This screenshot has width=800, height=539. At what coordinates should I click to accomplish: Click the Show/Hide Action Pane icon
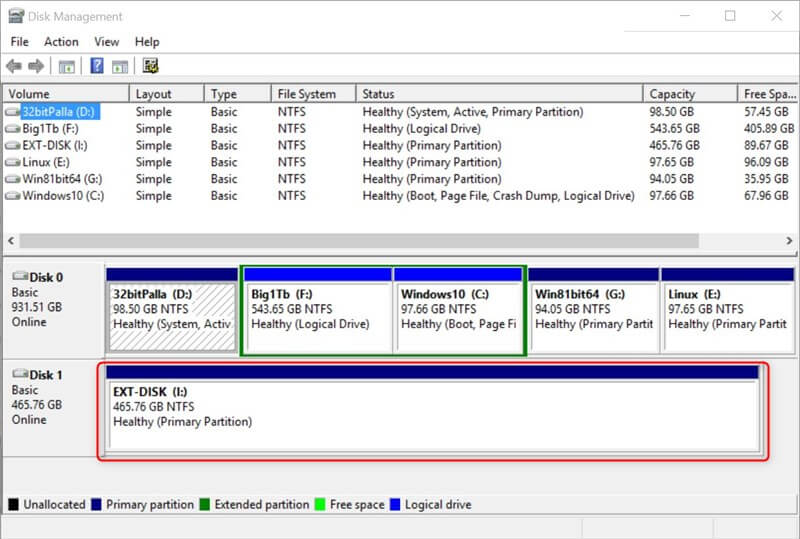tap(120, 66)
